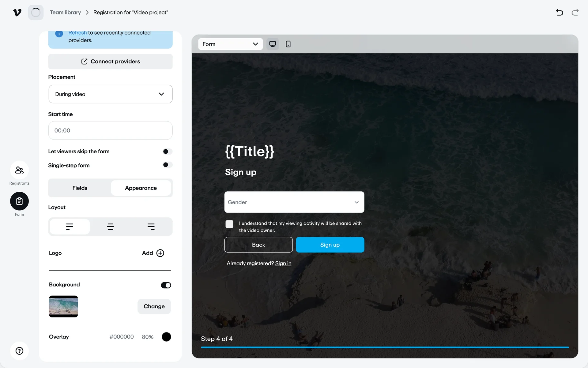Switch to the Fields tab
The image size is (588, 368).
click(x=80, y=188)
